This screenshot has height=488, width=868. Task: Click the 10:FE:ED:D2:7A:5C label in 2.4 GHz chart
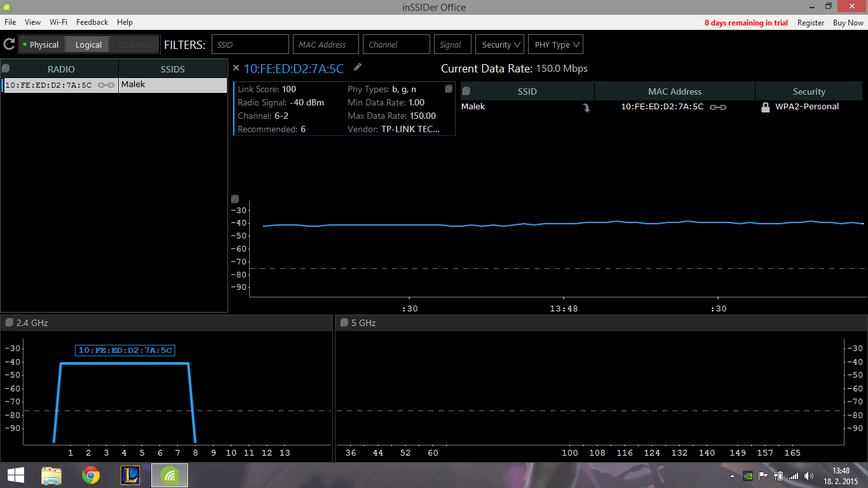[x=125, y=350]
